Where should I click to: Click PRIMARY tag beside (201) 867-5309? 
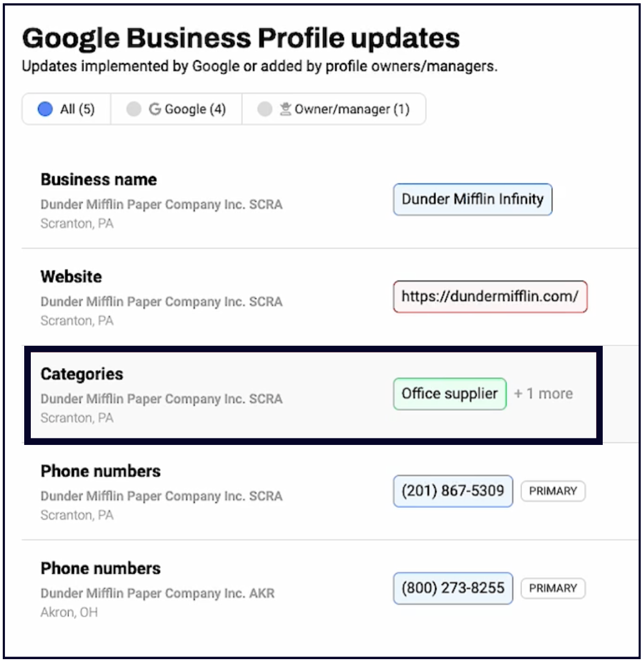pyautogui.click(x=553, y=491)
